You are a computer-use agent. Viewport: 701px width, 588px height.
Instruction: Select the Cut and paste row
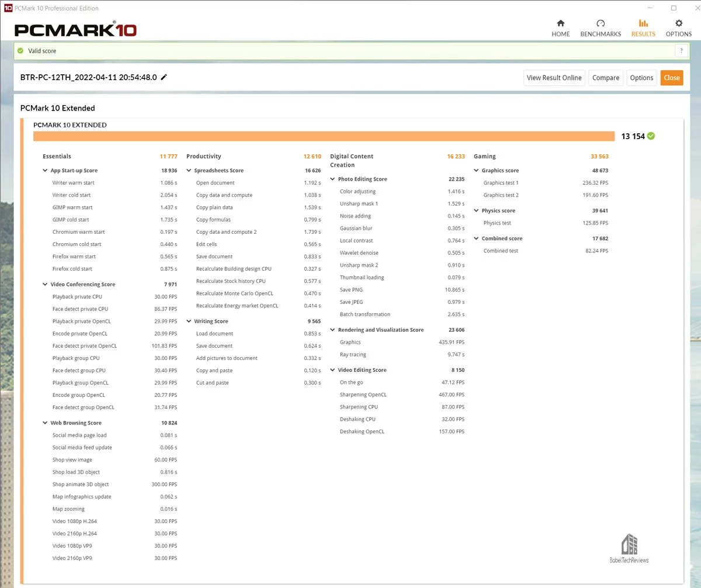(258, 383)
